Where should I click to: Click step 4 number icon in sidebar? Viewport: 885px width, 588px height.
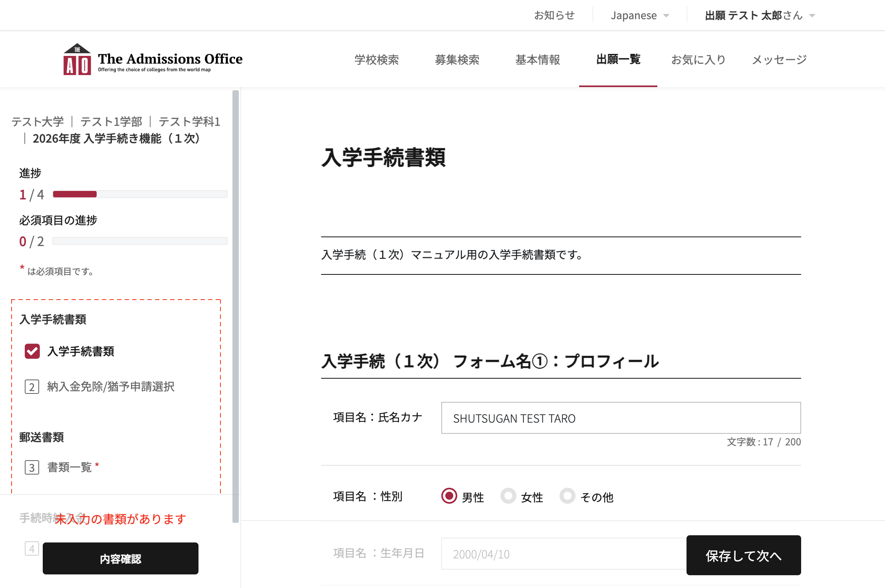click(x=32, y=548)
